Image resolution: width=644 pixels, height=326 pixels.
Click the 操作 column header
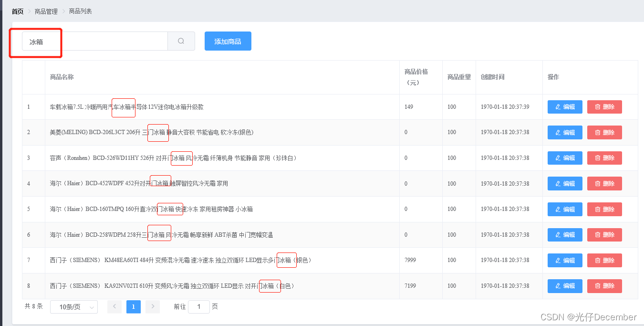click(x=553, y=77)
